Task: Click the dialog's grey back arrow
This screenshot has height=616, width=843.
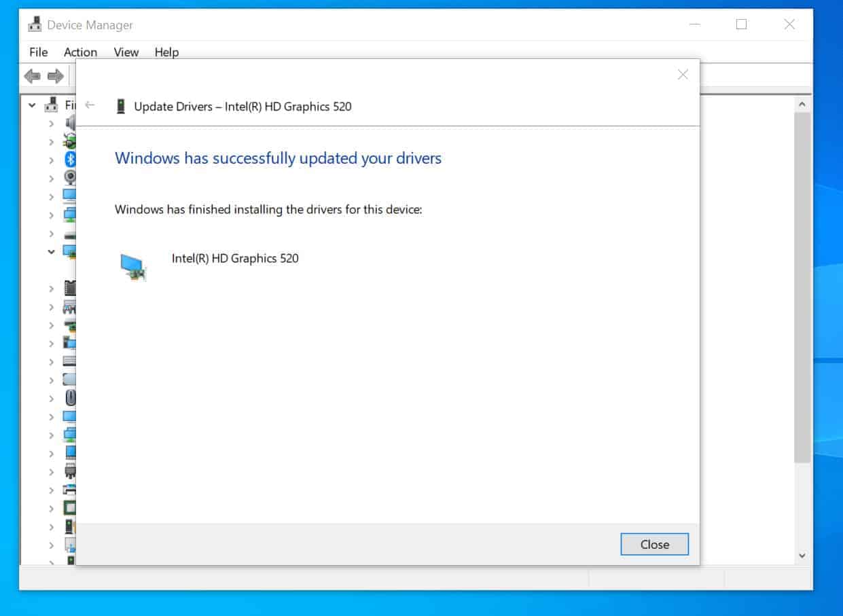Action: point(90,105)
